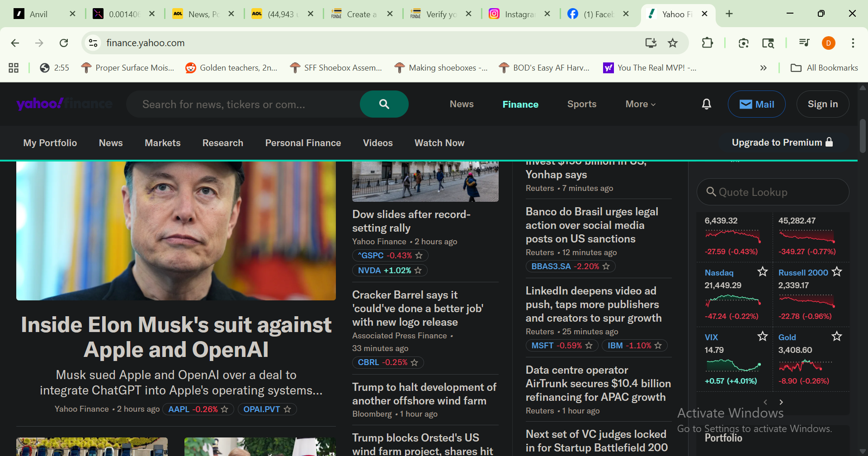
Task: Bookmark this page with the star icon
Action: click(x=673, y=43)
